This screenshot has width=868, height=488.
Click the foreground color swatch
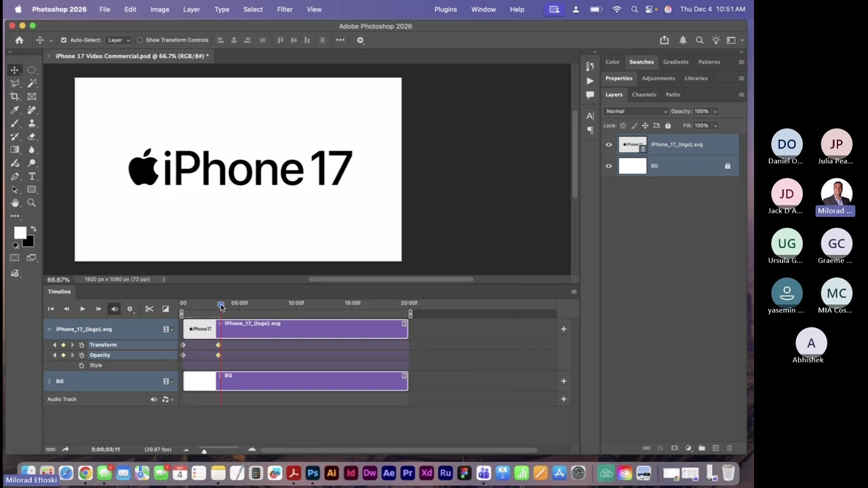(20, 233)
